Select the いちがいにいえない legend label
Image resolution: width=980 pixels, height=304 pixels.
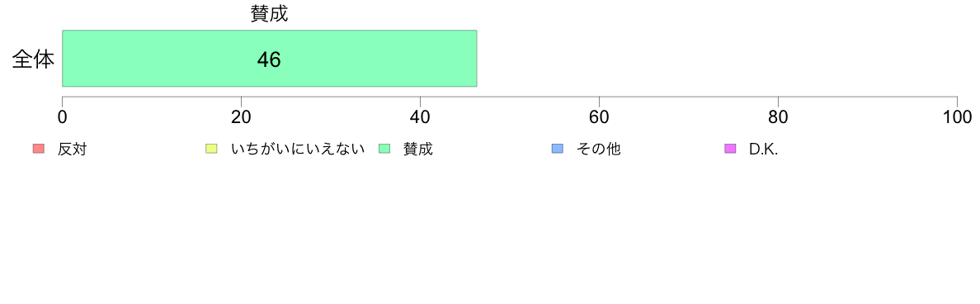pos(298,150)
